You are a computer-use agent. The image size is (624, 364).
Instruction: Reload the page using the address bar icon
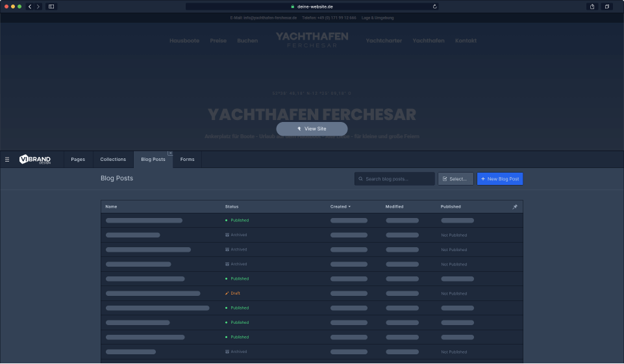click(x=434, y=6)
